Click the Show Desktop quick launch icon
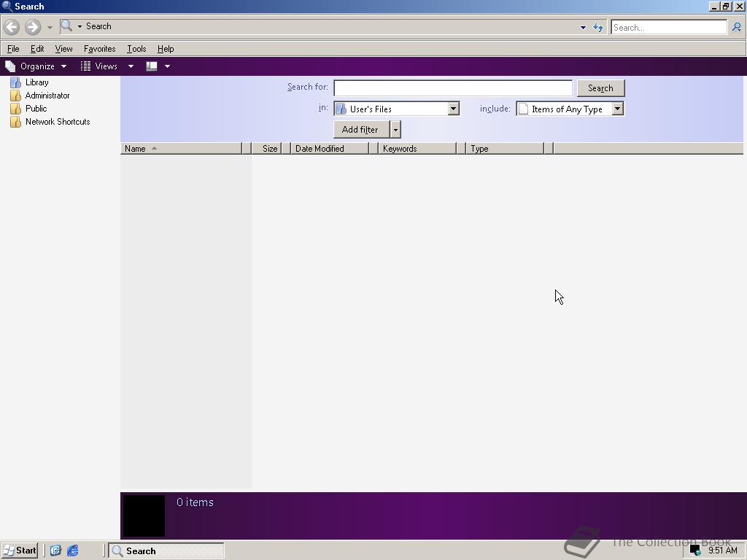Image resolution: width=747 pixels, height=560 pixels. [55, 551]
